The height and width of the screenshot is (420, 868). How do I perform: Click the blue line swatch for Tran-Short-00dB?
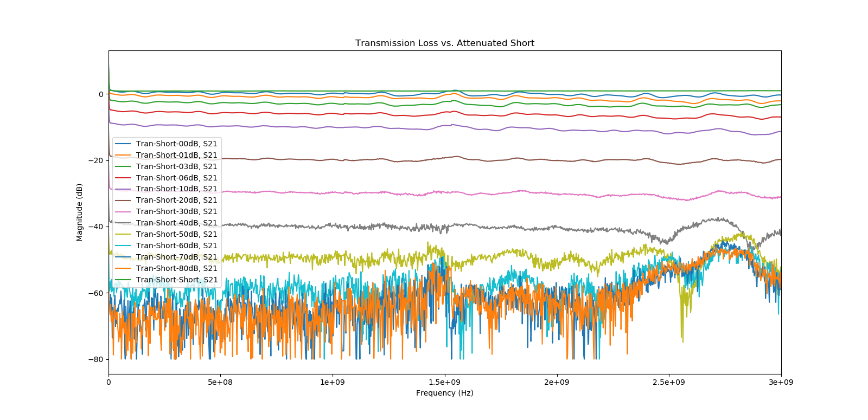pos(123,144)
